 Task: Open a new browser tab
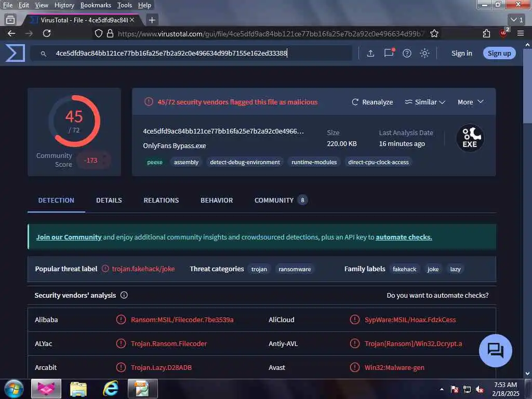tap(152, 20)
